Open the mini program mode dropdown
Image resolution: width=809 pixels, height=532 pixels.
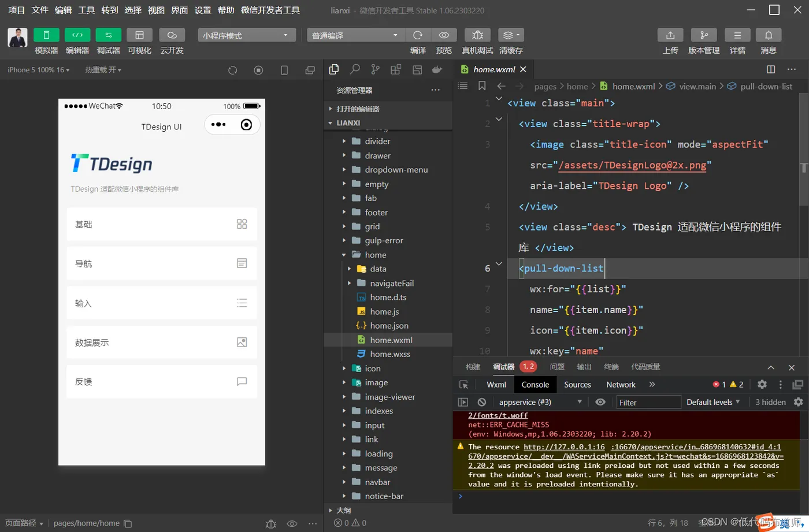click(247, 35)
